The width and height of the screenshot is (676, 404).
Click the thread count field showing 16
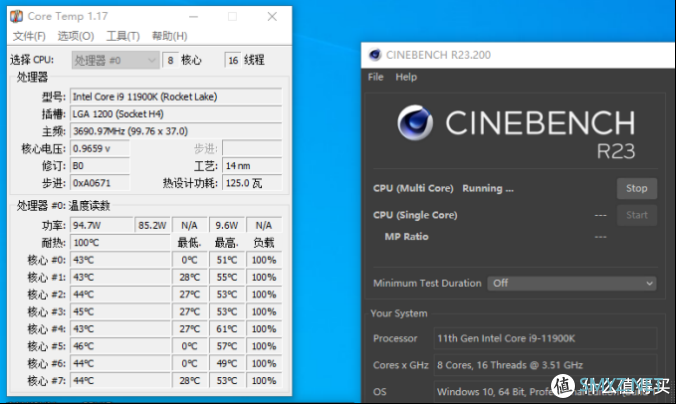point(233,60)
